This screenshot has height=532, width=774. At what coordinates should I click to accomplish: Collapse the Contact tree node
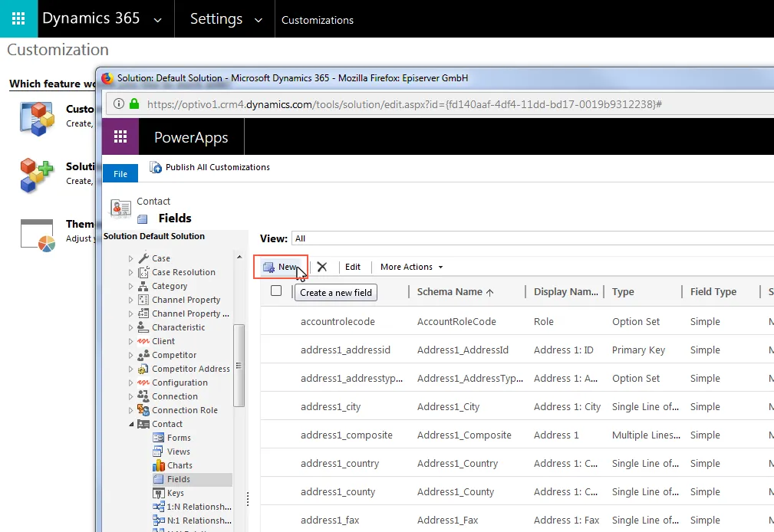pyautogui.click(x=131, y=425)
